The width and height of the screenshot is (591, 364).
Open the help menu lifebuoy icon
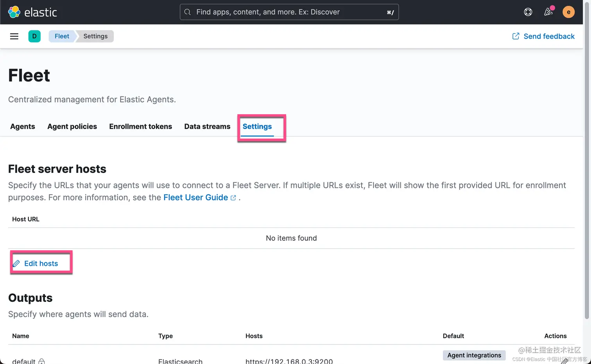[528, 12]
